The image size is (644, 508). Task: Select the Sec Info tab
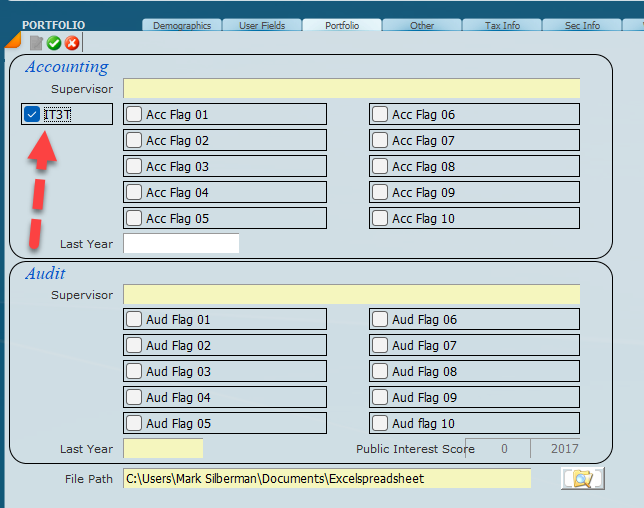click(x=582, y=26)
